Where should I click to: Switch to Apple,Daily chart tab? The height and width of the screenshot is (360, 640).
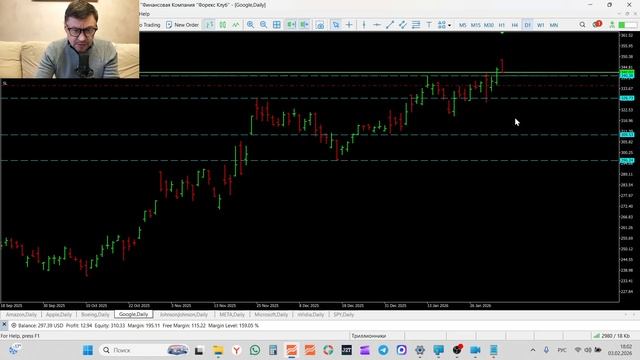click(x=58, y=315)
